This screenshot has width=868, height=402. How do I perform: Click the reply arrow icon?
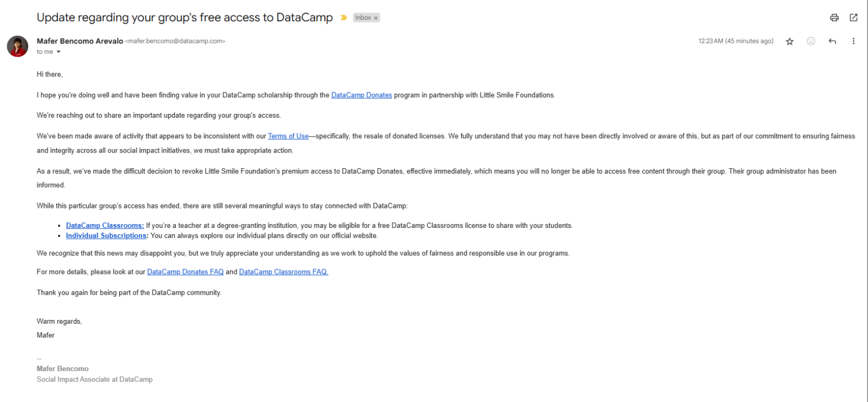[x=832, y=41]
